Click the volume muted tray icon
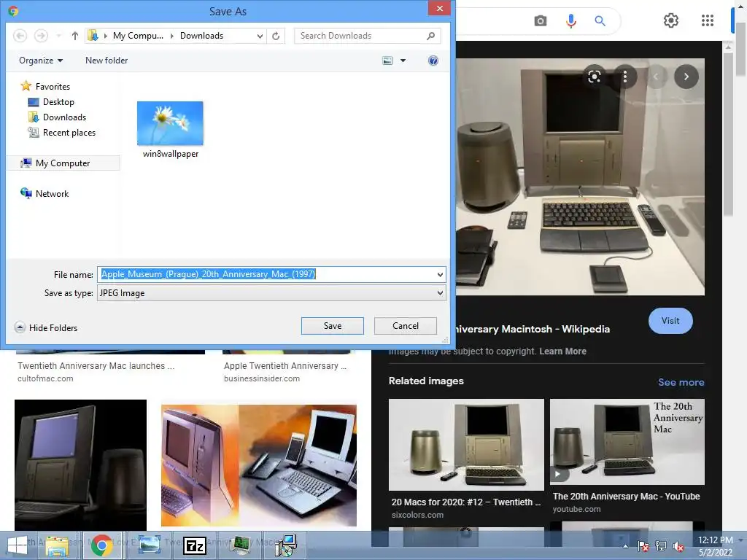Screen dimensions: 747x560 click(678, 546)
